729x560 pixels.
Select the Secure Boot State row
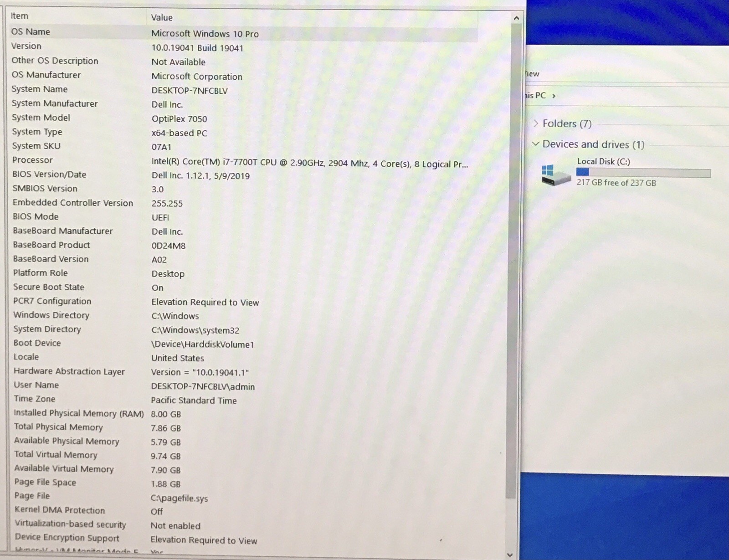coord(244,288)
